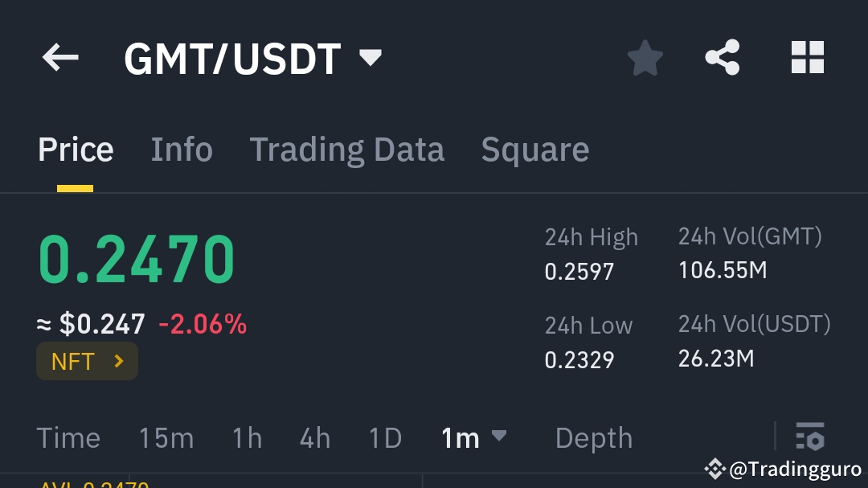
Task: Open the grid layout icon top right
Action: click(808, 57)
